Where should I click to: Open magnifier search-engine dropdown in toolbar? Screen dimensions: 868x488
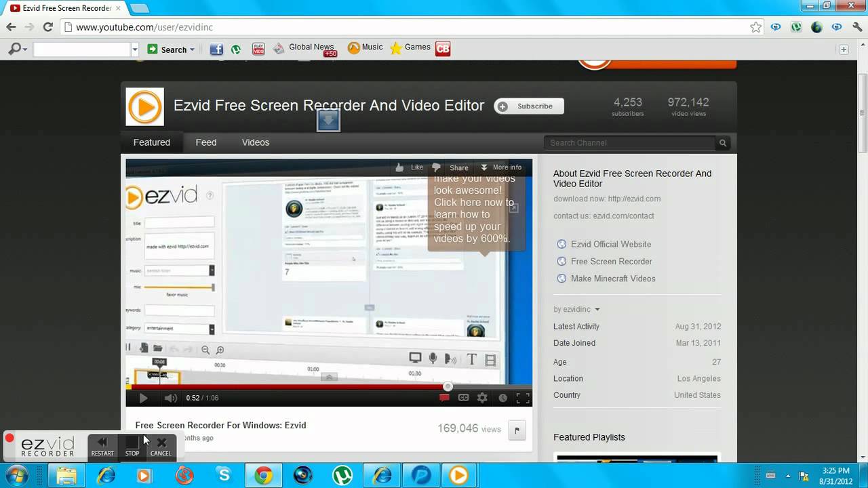pyautogui.click(x=17, y=49)
